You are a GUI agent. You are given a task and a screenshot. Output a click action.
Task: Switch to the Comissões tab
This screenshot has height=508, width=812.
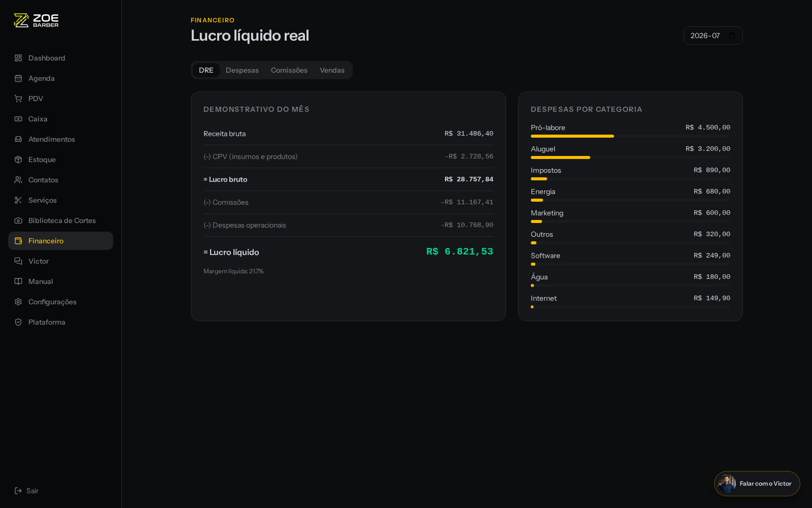(x=289, y=70)
